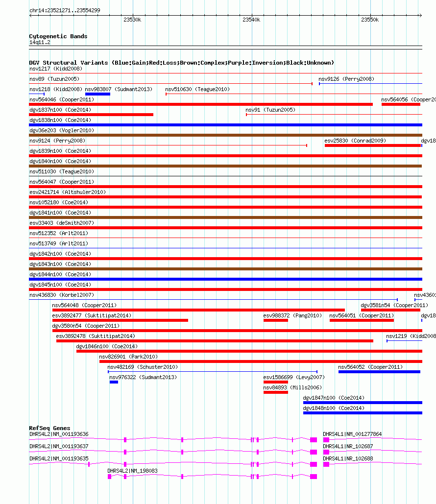Screen dimensions: 436x504
Task: Click the blue bar of nsv983807
Action: [98, 94]
